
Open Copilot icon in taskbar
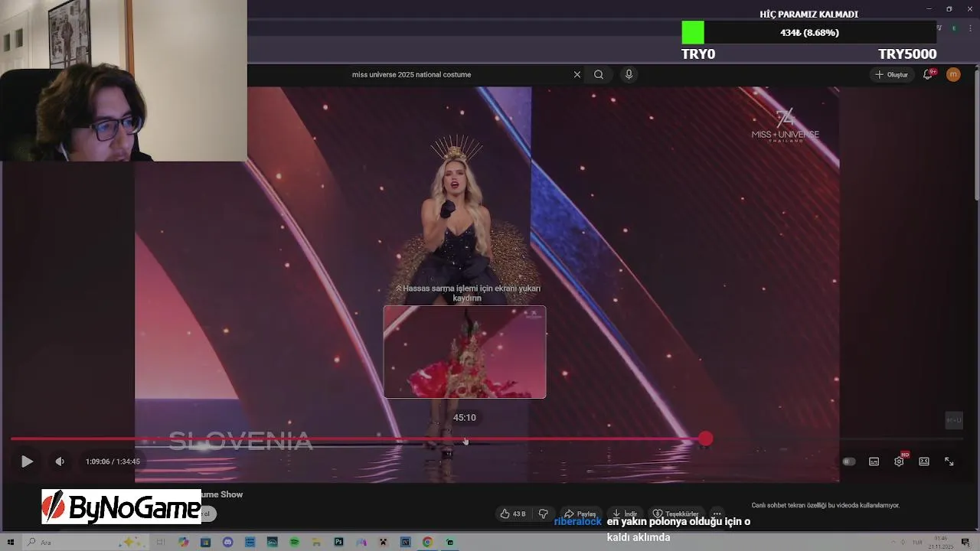click(183, 542)
